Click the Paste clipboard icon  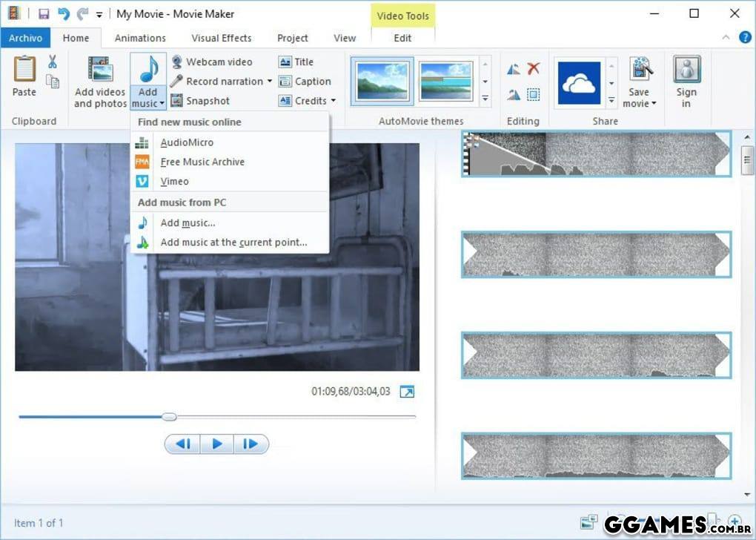point(24,70)
